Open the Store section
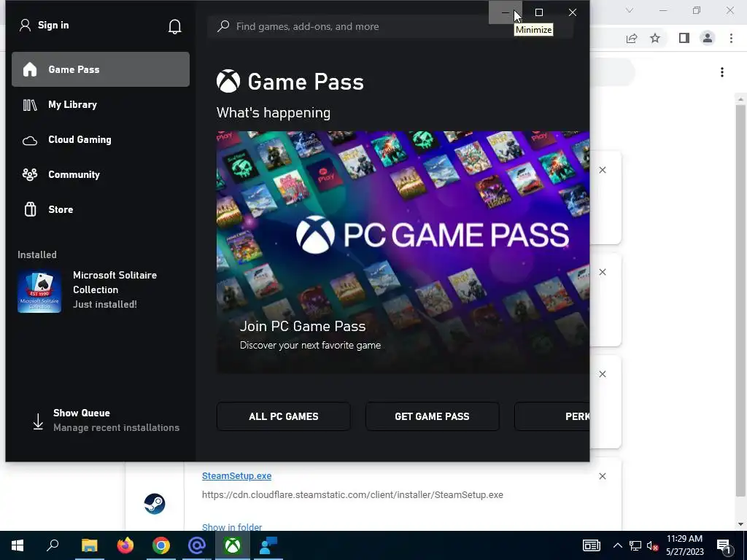The width and height of the screenshot is (747, 560). pyautogui.click(x=101, y=209)
